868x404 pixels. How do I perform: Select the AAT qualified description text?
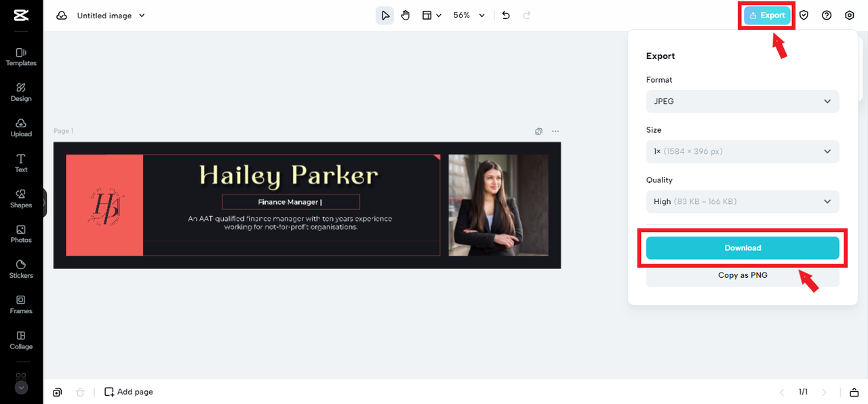[290, 223]
